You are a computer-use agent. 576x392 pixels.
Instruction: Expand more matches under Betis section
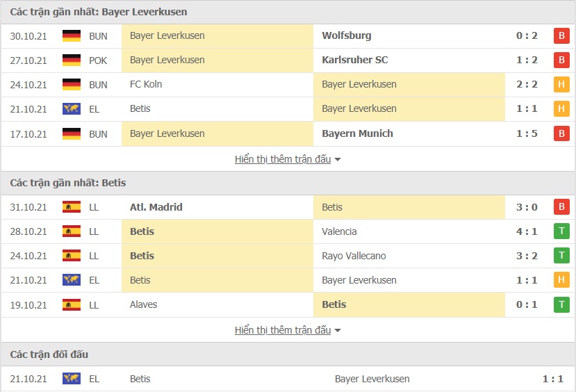tap(288, 330)
